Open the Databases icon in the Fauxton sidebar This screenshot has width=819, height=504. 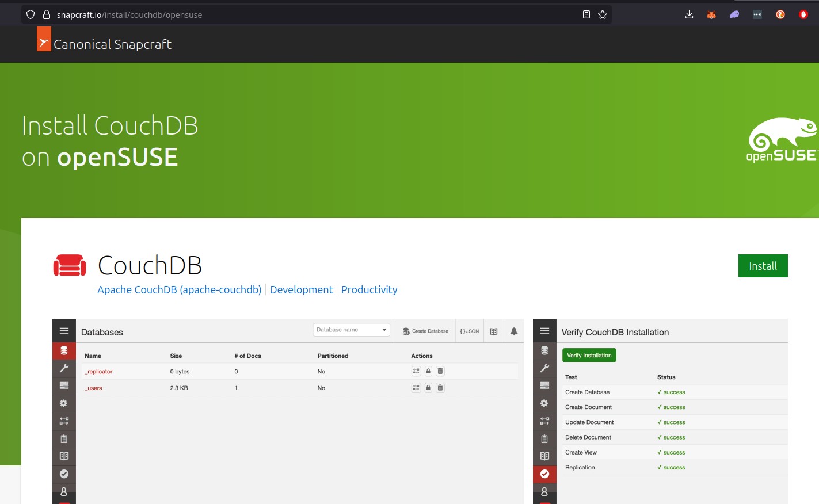click(x=64, y=350)
